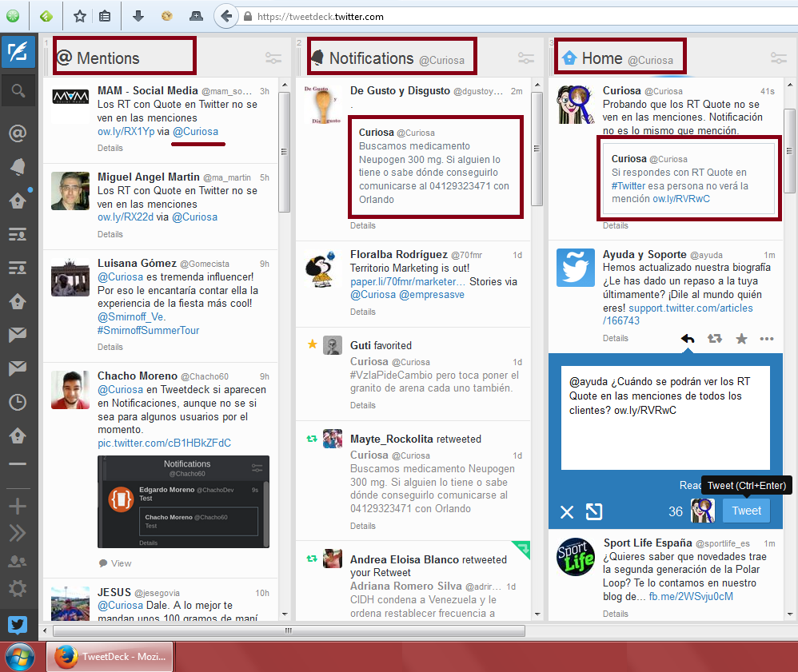The height and width of the screenshot is (672, 798).
Task: Click the Twitter bird logo at sidebar bottom
Action: (x=18, y=625)
